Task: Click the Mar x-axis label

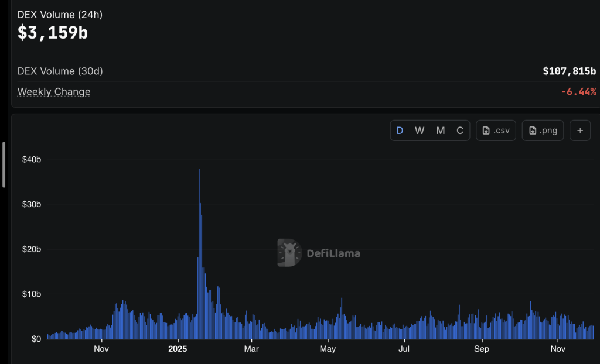Action: [x=251, y=349]
